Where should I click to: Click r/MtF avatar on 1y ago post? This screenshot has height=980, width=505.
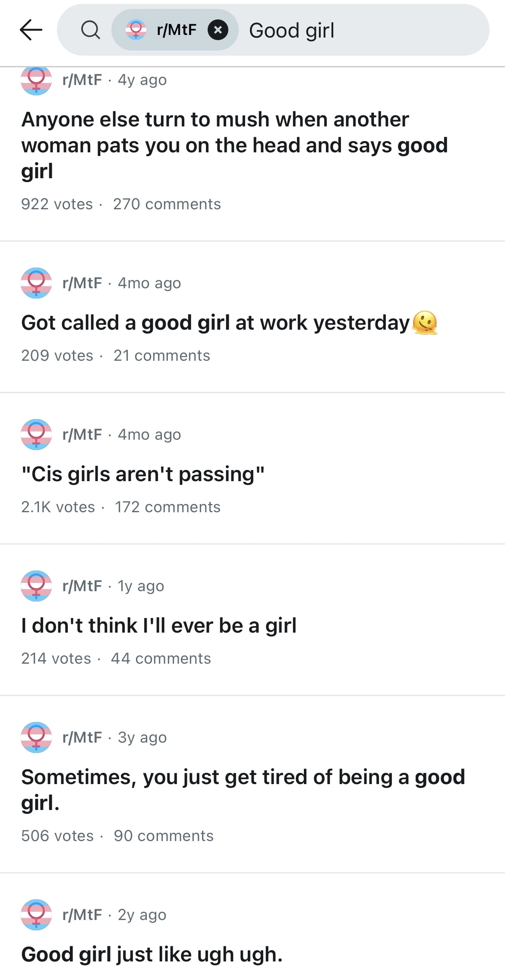click(36, 586)
